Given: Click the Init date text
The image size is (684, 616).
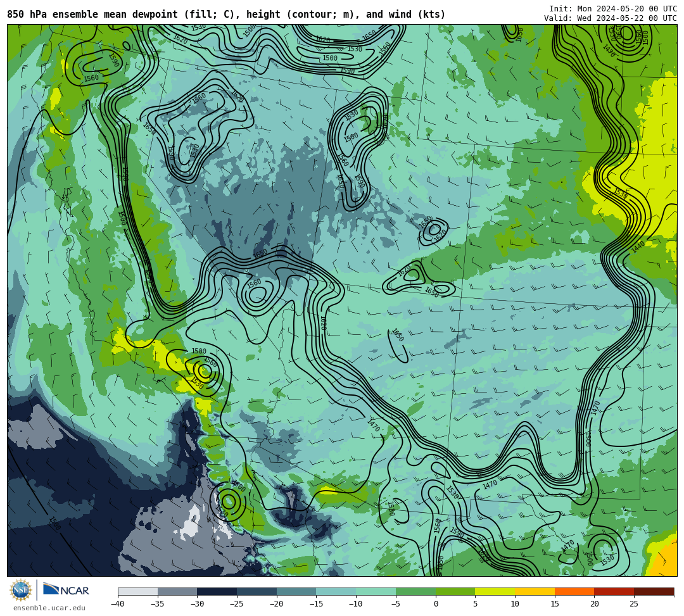Looking at the screenshot, I should [x=613, y=9].
